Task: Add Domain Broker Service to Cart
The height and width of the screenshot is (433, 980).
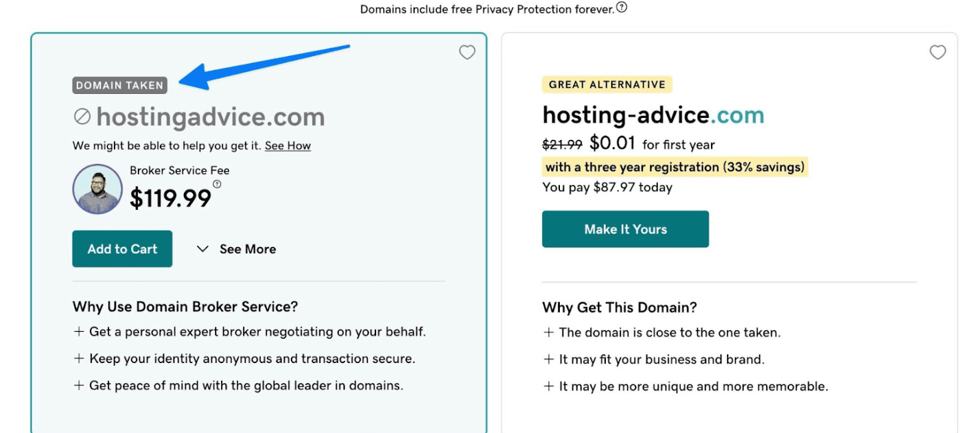Action: (122, 248)
